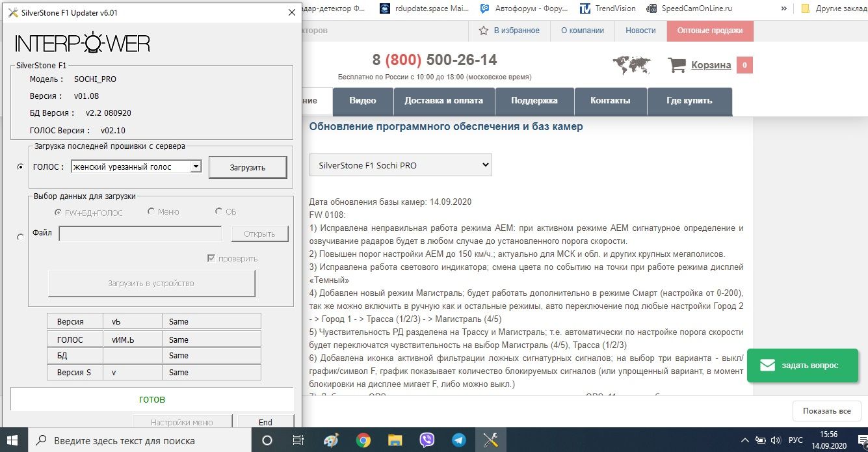This screenshot has height=452, width=868.
Task: Select the ГОЛОС server download radio button
Action: pyautogui.click(x=20, y=167)
